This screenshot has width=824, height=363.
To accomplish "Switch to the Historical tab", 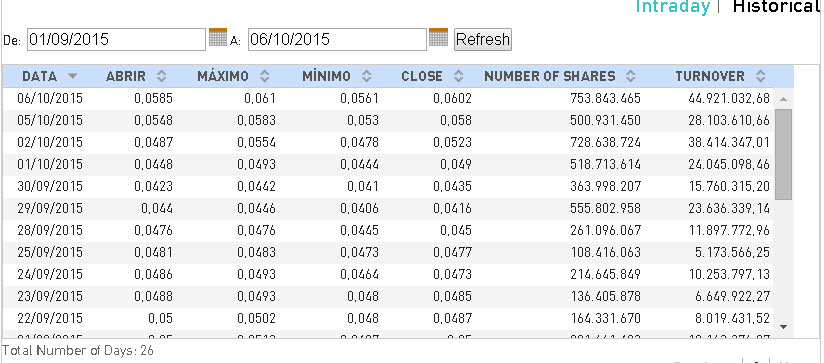I will click(778, 7).
